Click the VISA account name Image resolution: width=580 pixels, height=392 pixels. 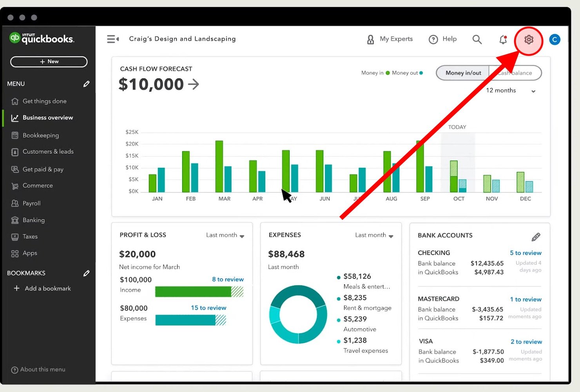click(x=426, y=341)
